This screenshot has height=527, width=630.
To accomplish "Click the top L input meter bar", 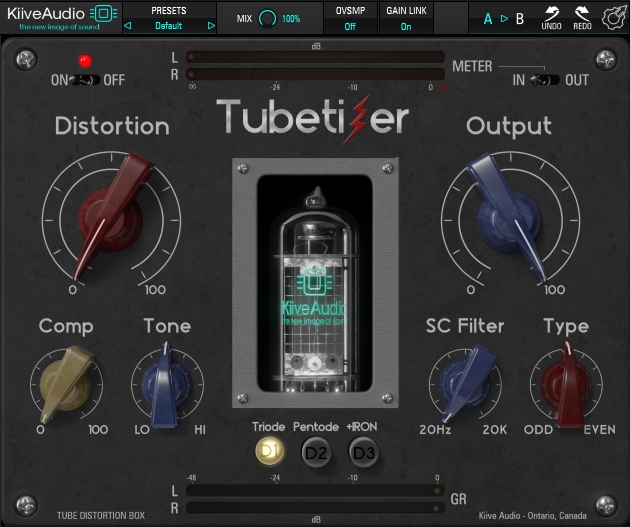I will pyautogui.click(x=315, y=57).
